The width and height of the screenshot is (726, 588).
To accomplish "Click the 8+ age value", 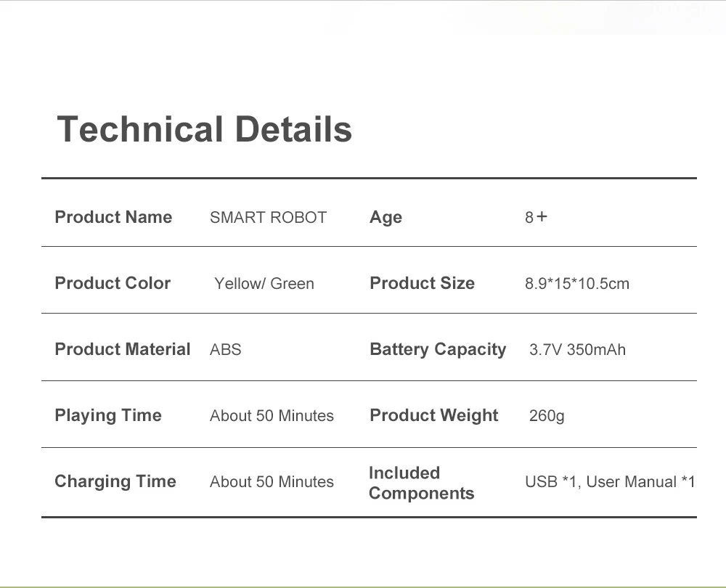I will pos(537,217).
